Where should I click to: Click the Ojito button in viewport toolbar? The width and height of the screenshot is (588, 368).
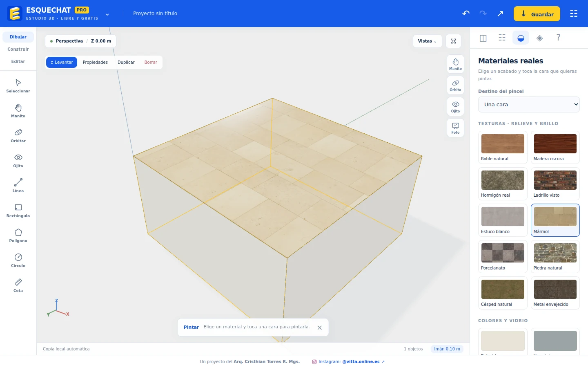(x=455, y=107)
